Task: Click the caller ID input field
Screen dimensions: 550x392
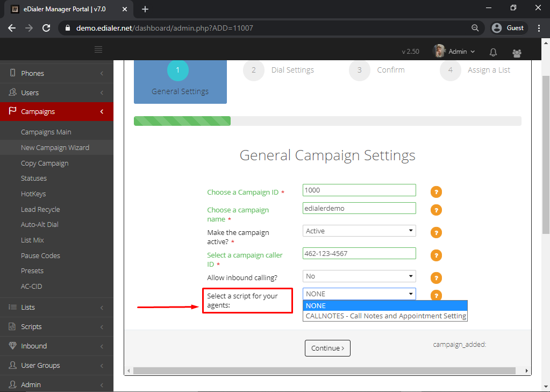Action: 359,253
